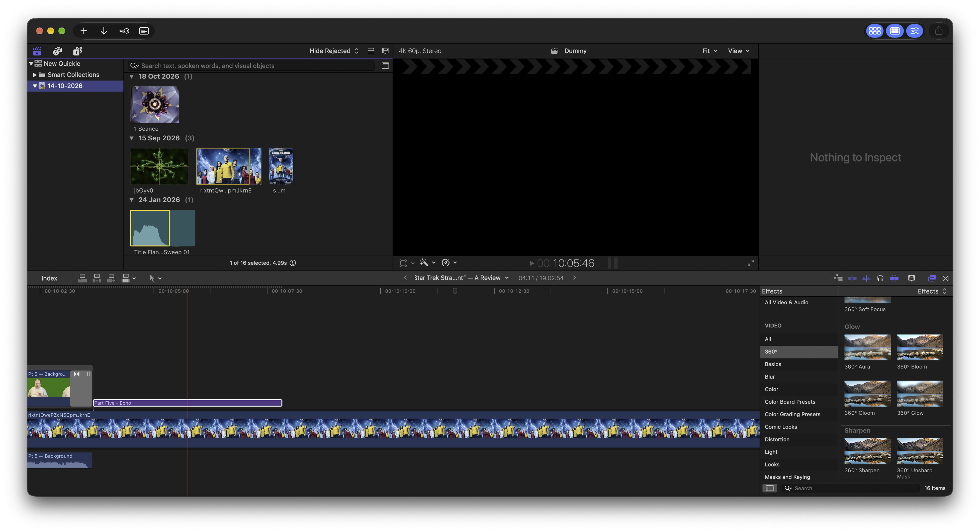This screenshot has width=980, height=532.
Task: Open the Hide Rejected filter dropdown
Action: [334, 51]
